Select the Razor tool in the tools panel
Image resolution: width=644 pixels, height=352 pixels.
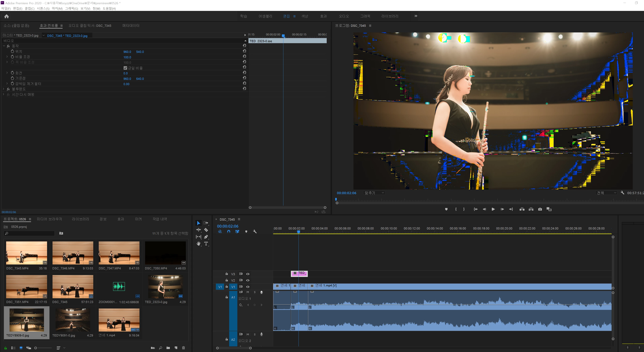click(206, 230)
